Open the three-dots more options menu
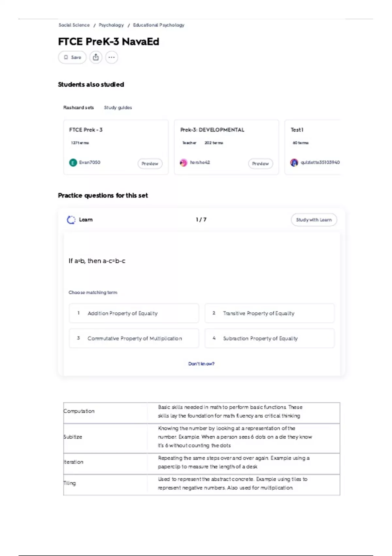Image resolution: width=392 pixels, height=556 pixels. (111, 57)
